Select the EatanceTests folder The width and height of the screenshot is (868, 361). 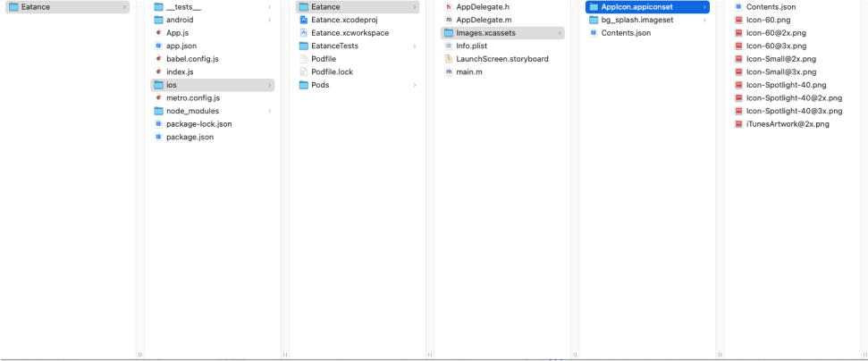334,46
